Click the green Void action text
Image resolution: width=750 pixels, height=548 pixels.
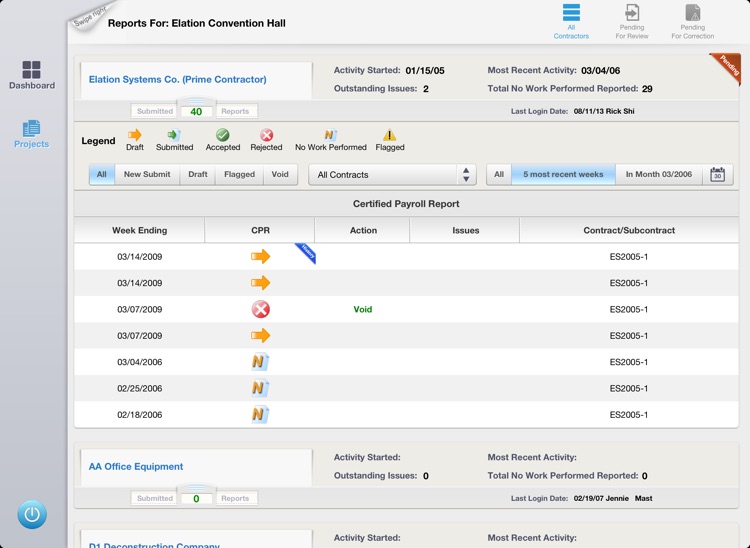pos(363,309)
